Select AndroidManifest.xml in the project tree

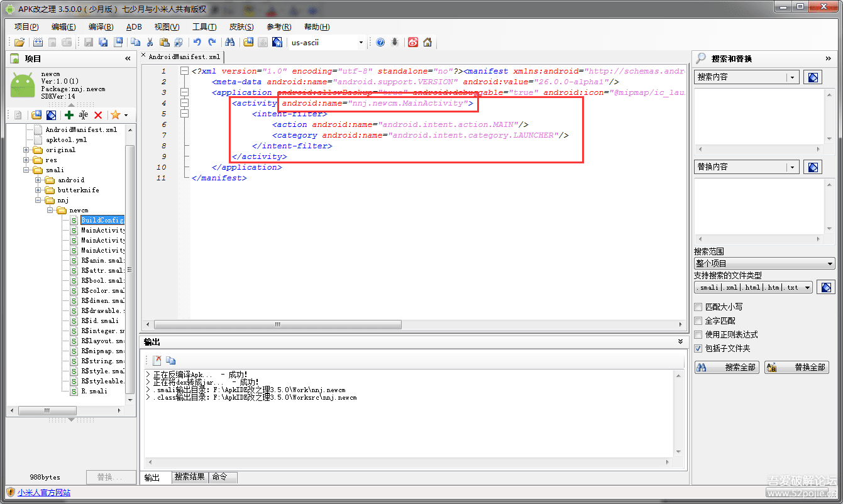coord(81,130)
